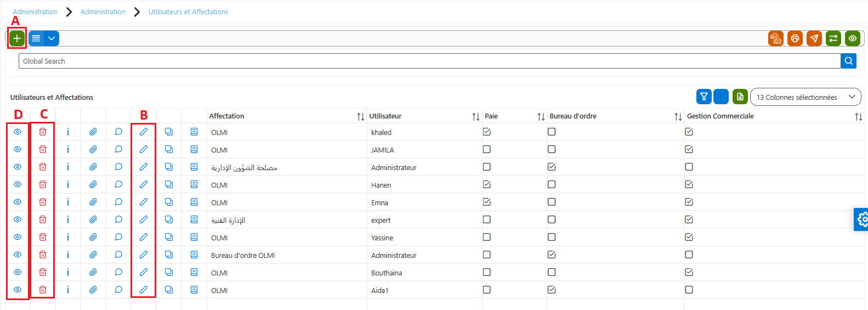Uncheck Paie for khaled
Viewport: 868px width, 310px height.
pyautogui.click(x=487, y=132)
